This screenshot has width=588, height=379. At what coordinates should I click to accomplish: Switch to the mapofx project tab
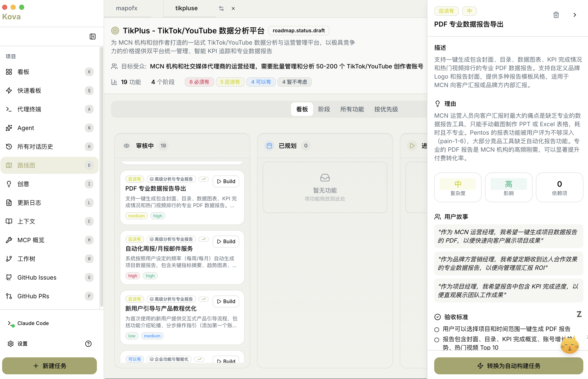coord(127,8)
